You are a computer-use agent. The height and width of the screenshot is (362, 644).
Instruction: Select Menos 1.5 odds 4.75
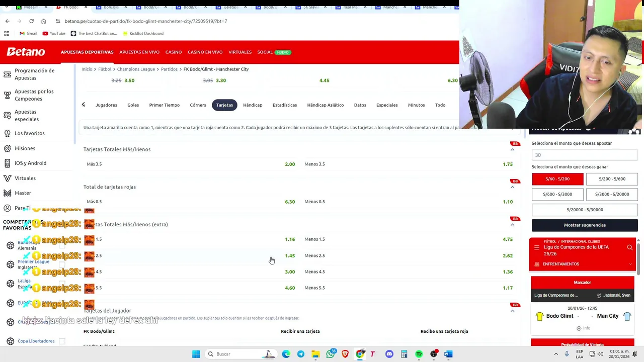pyautogui.click(x=409, y=239)
